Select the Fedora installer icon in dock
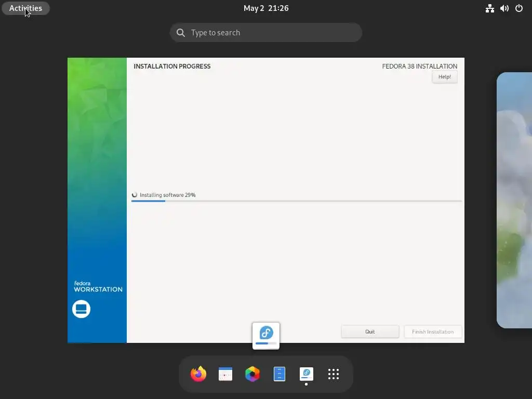This screenshot has height=399, width=532. [x=307, y=374]
